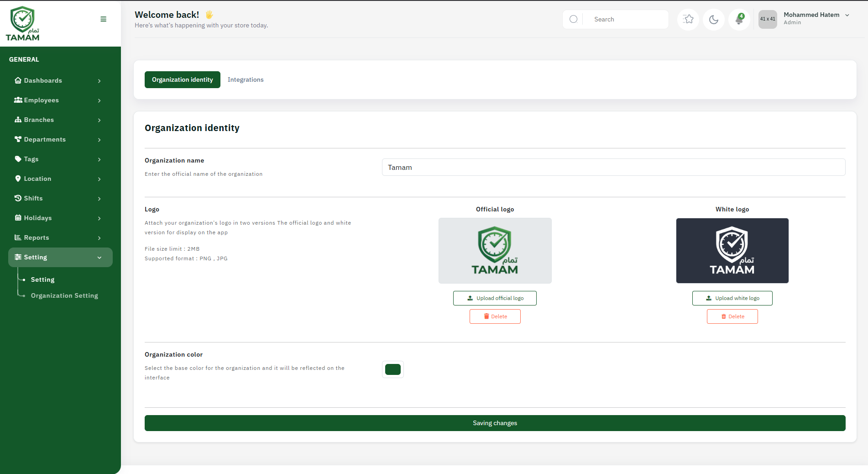
Task: Collapse the sidebar with the hamburger toggle
Action: point(103,19)
